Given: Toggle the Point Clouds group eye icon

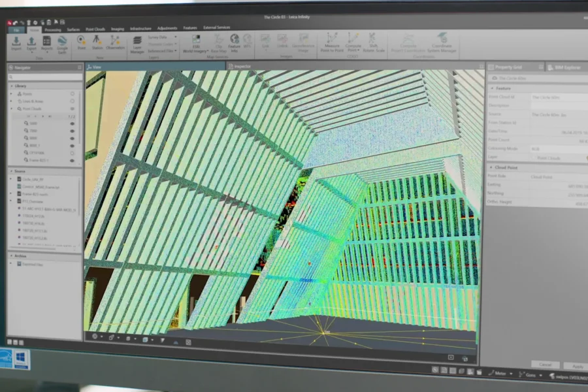Looking at the screenshot, I should pyautogui.click(x=73, y=109).
